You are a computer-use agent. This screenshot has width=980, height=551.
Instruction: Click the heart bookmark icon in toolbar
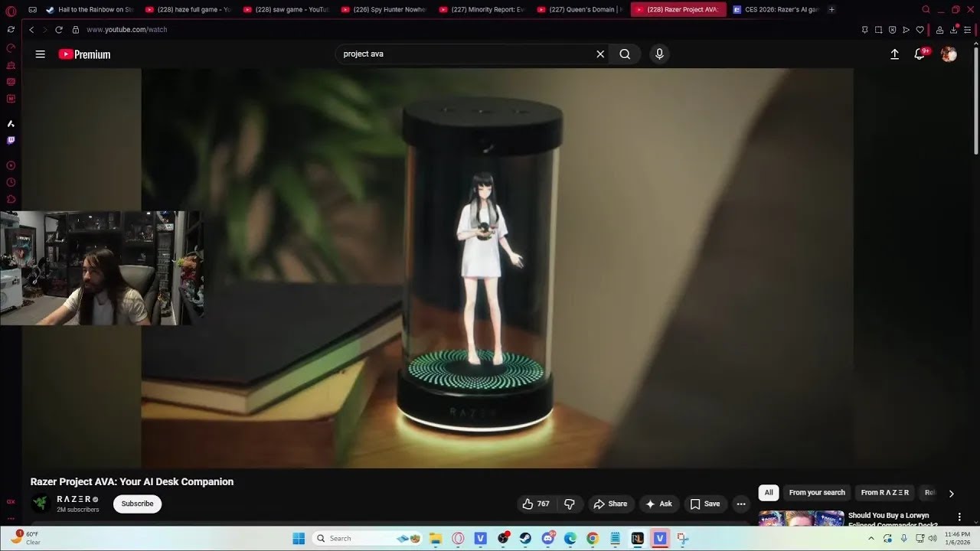click(x=920, y=30)
